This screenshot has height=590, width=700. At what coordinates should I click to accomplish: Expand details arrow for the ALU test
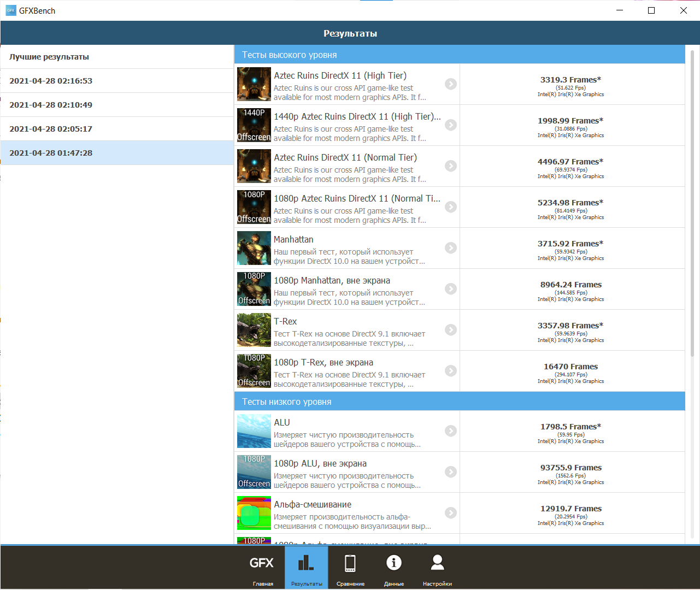[x=451, y=431]
